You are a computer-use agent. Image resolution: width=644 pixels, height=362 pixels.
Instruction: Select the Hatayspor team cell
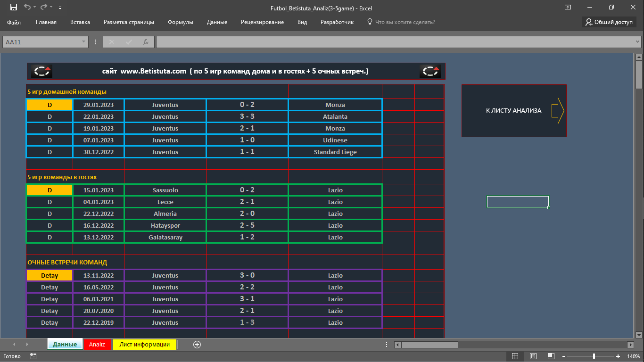pos(165,225)
